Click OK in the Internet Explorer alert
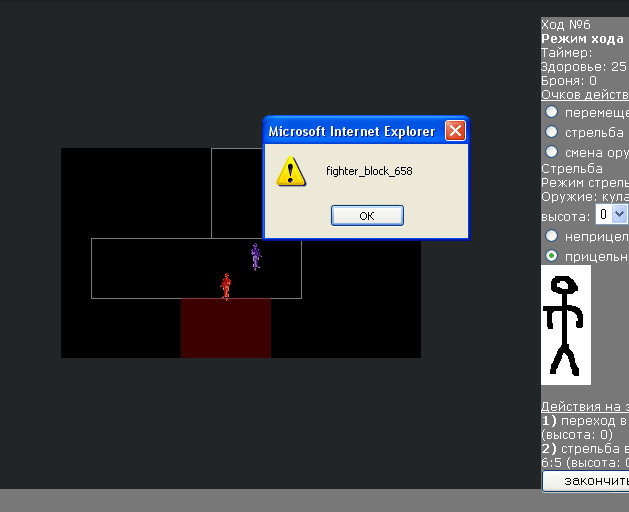This screenshot has width=629, height=512. pyautogui.click(x=367, y=216)
